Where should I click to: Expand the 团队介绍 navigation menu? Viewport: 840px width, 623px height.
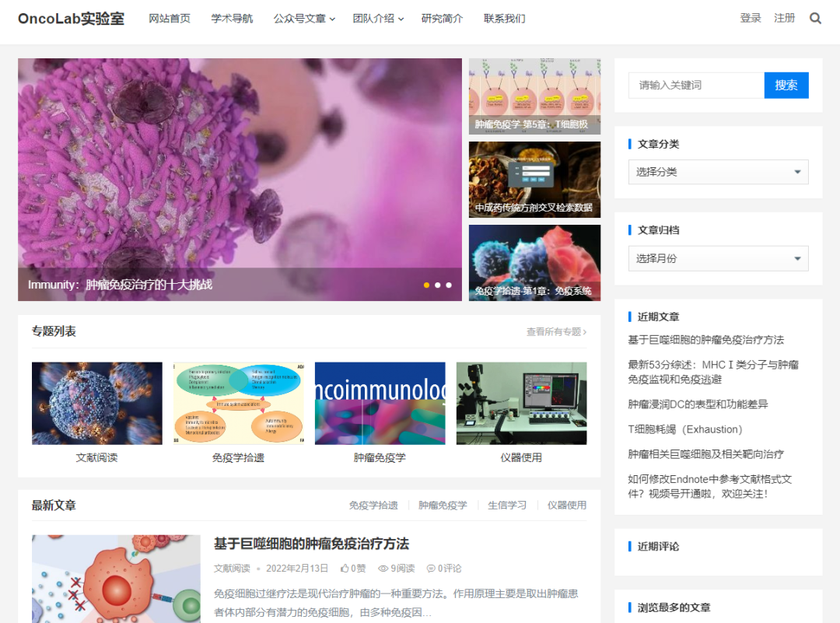(378, 19)
